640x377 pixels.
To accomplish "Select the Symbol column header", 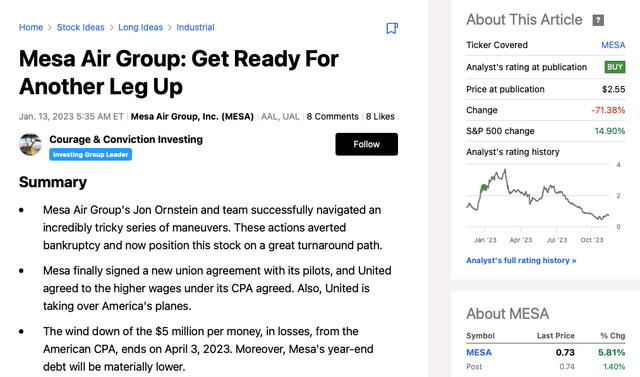I will click(x=480, y=336).
